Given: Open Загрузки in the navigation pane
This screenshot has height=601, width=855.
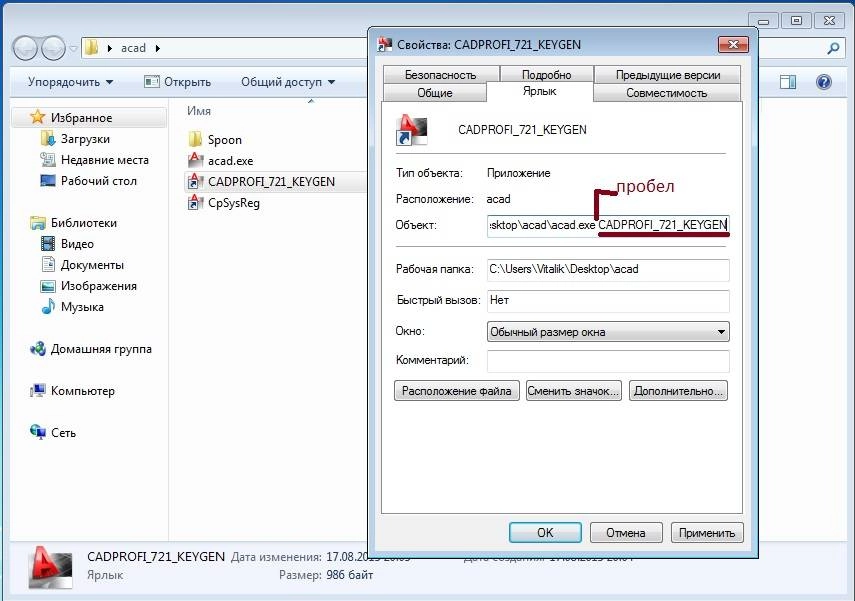Looking at the screenshot, I should 76,139.
